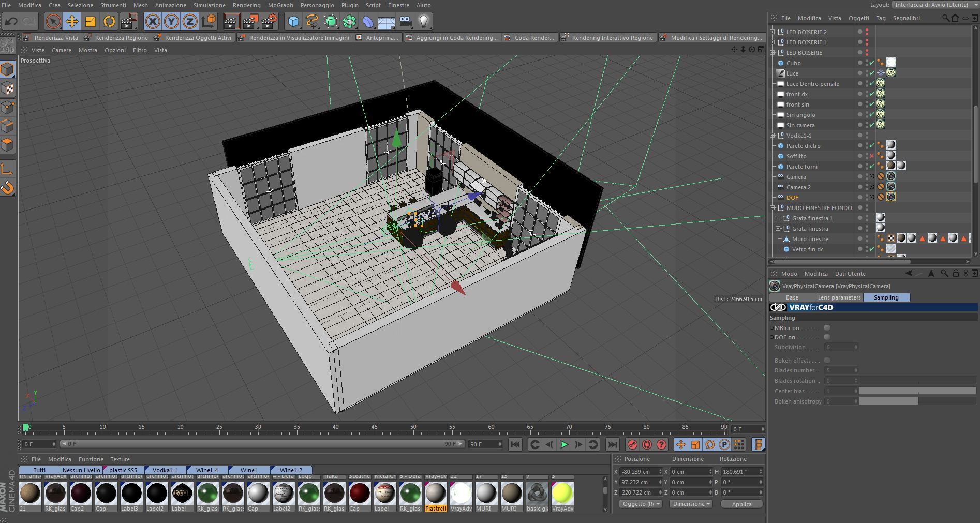Screen dimensions: 980x523
Task: Enable the Axis mode icon
Action: pyautogui.click(x=7, y=169)
